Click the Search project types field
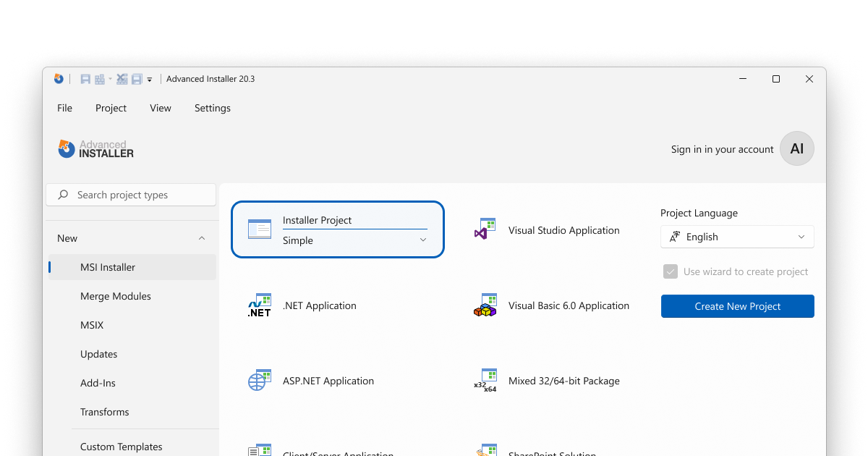This screenshot has width=868, height=456. [131, 195]
